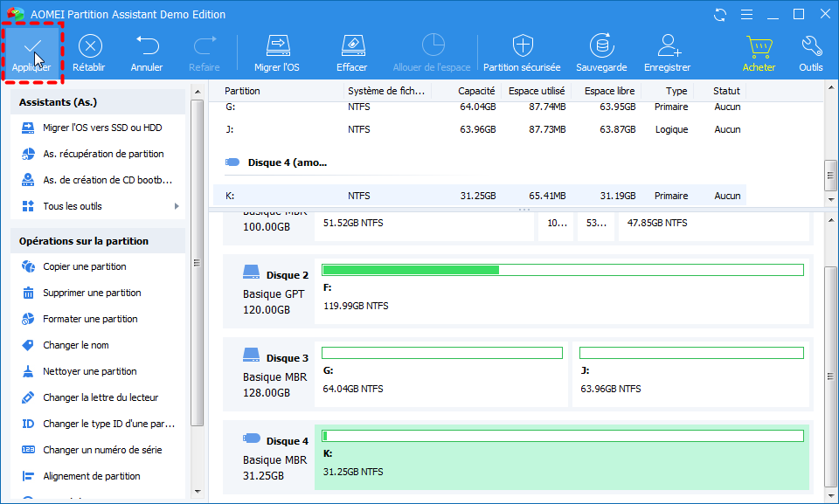Open the Acheter shopping cart
Image resolution: width=839 pixels, height=504 pixels.
pyautogui.click(x=758, y=47)
